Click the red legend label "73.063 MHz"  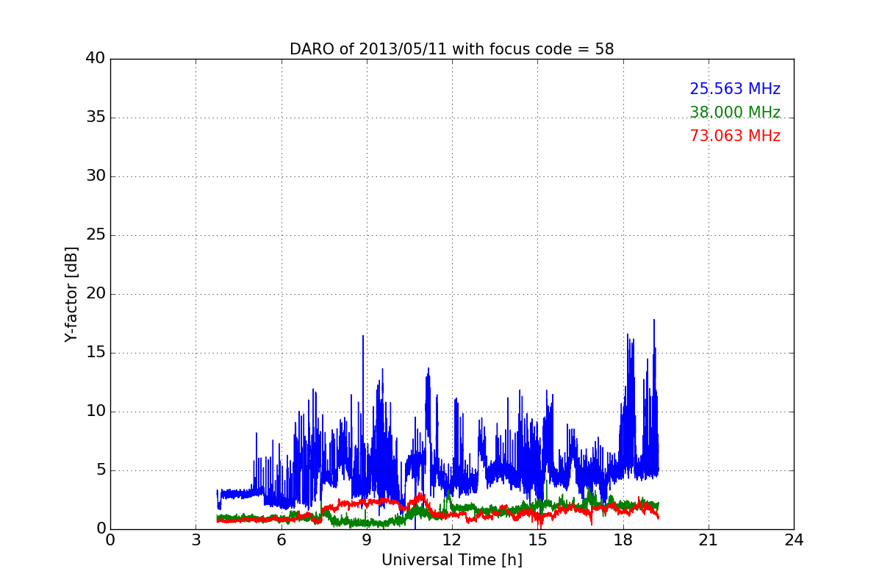point(735,136)
